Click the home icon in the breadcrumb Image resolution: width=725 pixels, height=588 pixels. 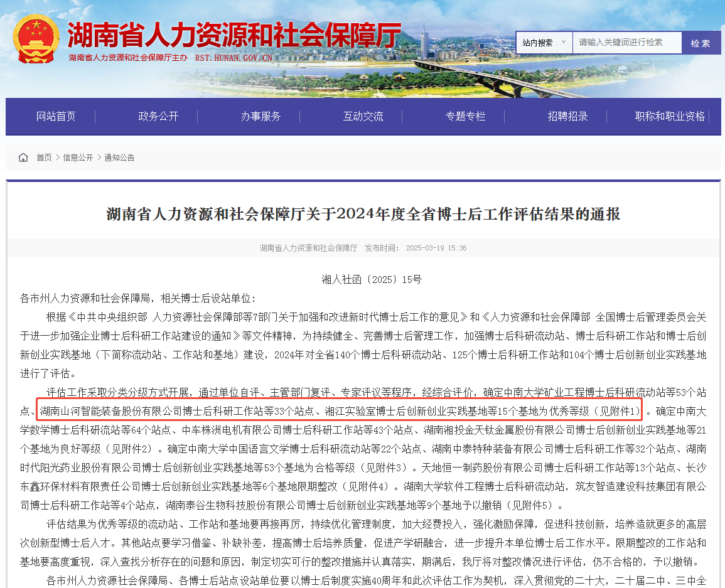coord(23,158)
